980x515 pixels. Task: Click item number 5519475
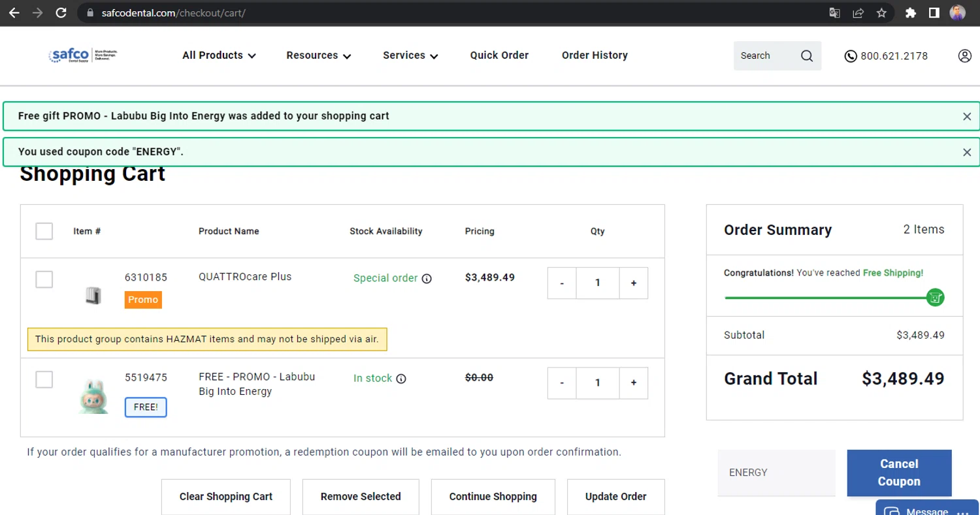[x=146, y=378]
